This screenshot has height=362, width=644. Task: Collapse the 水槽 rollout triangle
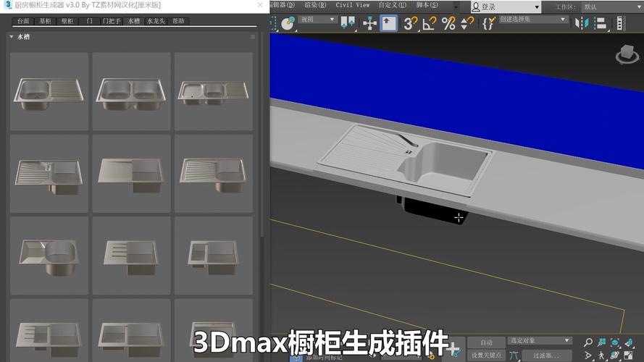[12, 37]
